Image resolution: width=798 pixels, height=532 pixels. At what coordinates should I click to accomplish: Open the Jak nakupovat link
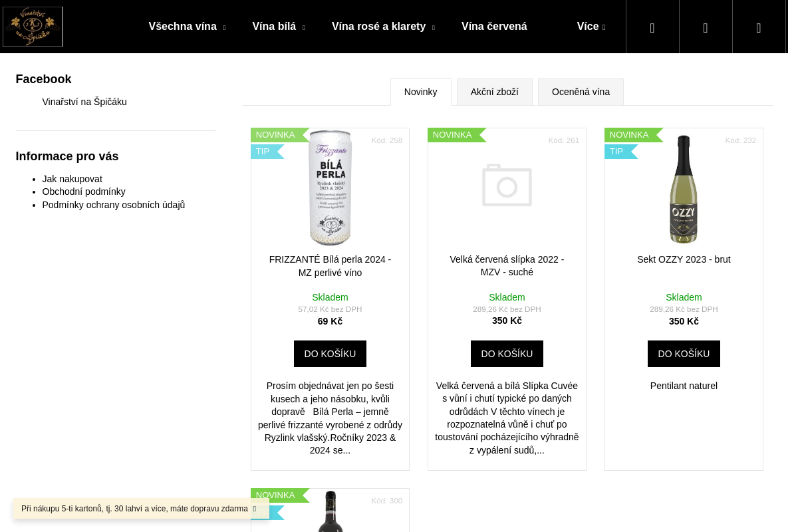pyautogui.click(x=72, y=179)
